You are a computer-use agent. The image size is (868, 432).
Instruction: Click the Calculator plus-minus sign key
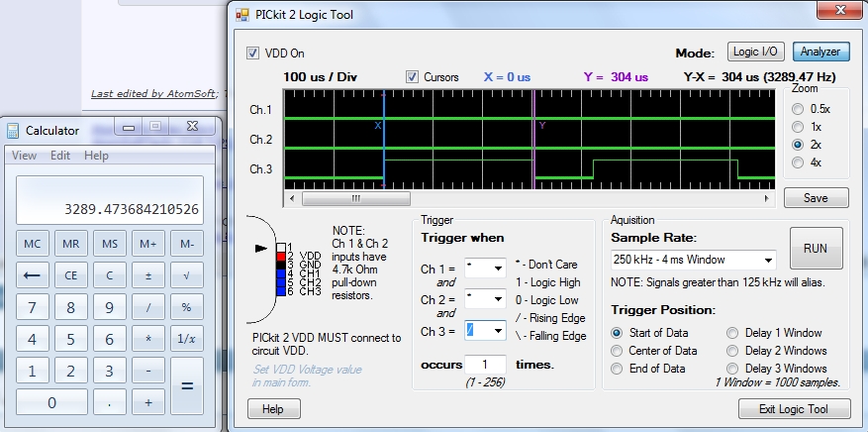147,275
